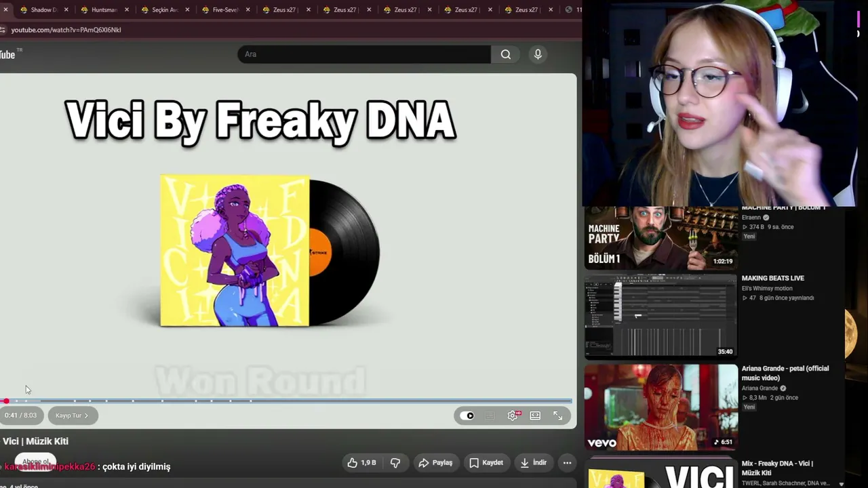Like the video with 1,9 B likes
The height and width of the screenshot is (488, 868).
[361, 463]
